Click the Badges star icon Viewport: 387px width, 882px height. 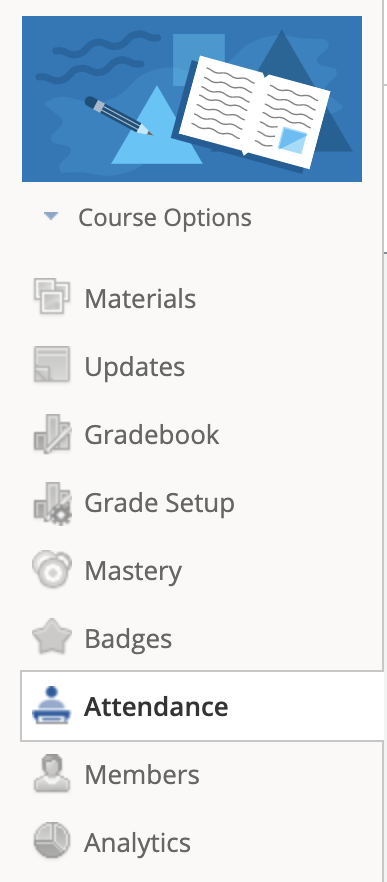tap(52, 637)
